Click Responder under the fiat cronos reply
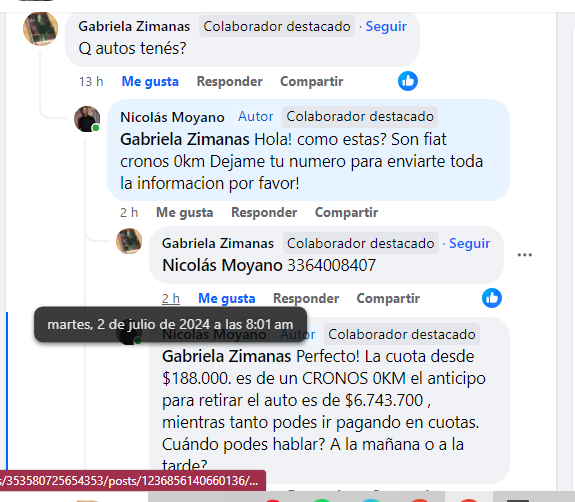 coord(264,212)
